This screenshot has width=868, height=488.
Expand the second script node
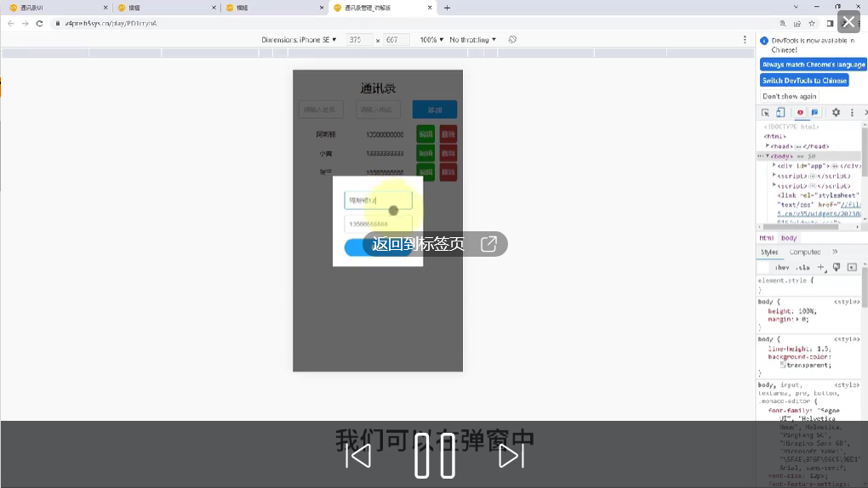774,185
